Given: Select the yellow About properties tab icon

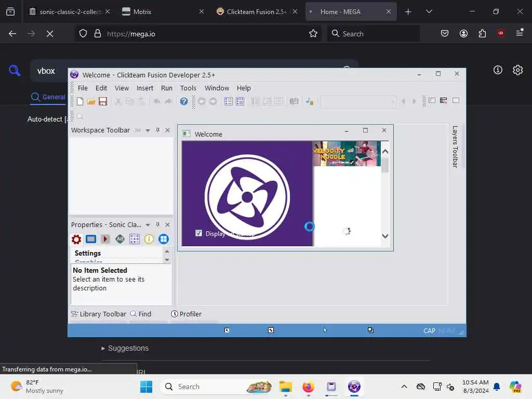Looking at the screenshot, I should 149,239.
